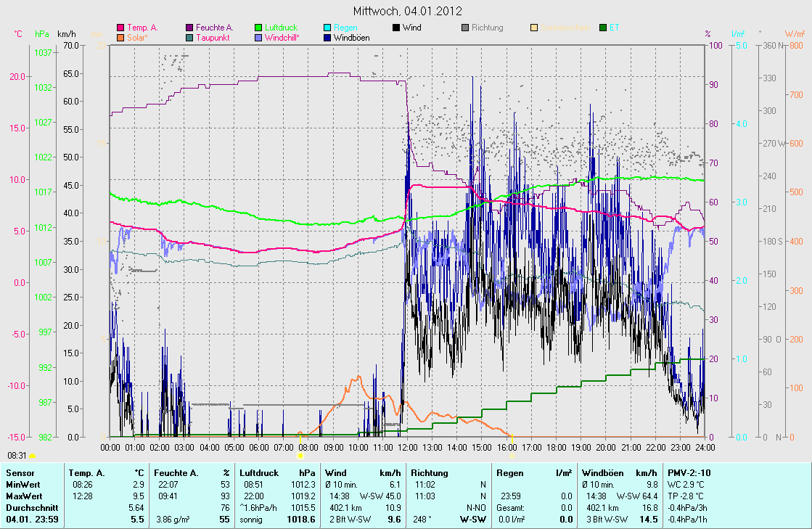
Task: Click '12:00' on the time axis
Action: [x=408, y=448]
